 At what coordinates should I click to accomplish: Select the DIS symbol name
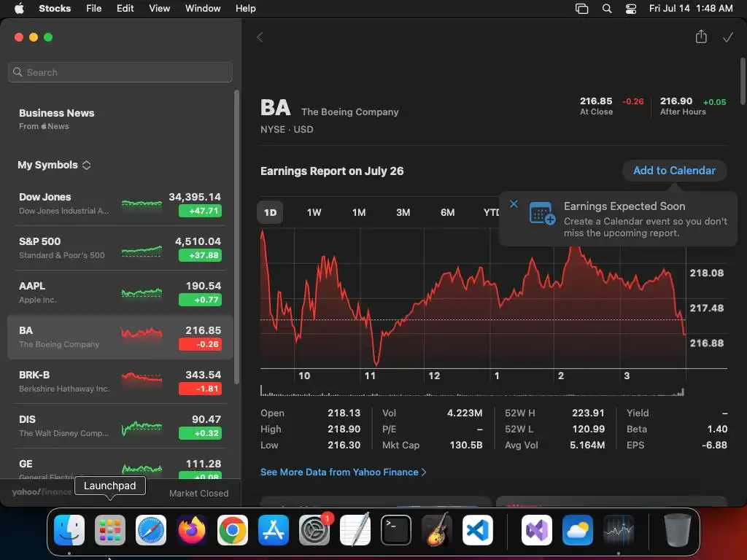(x=27, y=419)
